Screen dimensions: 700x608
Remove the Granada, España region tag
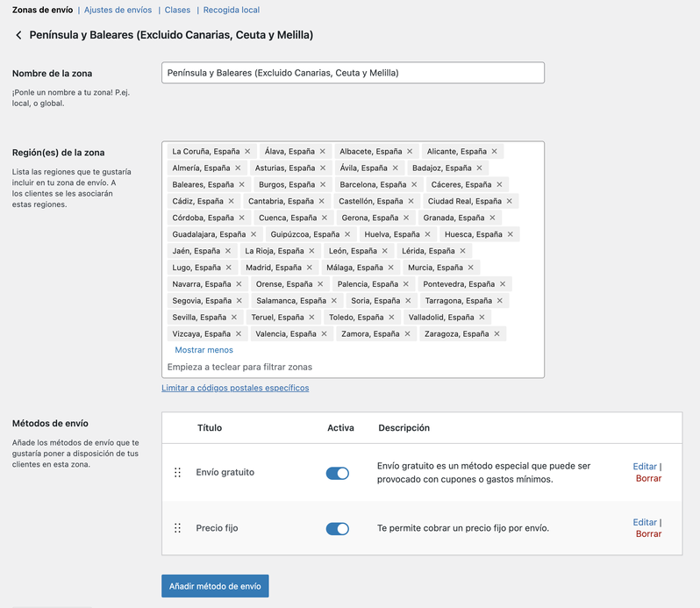[x=492, y=218]
